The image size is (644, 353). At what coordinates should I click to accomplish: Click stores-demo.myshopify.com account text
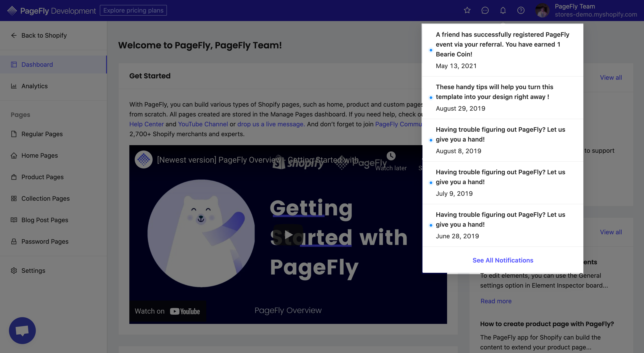[596, 15]
